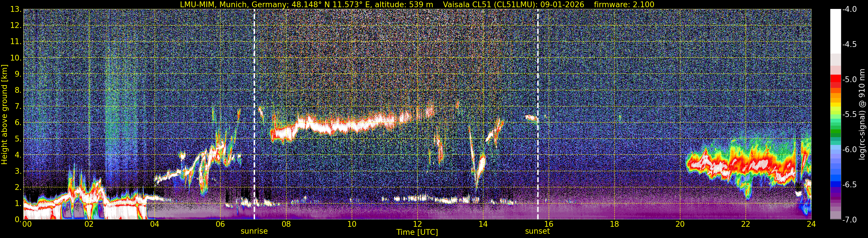The height and width of the screenshot is (238, 868).
Task: Click time axis tick label '02'
Action: coord(89,224)
